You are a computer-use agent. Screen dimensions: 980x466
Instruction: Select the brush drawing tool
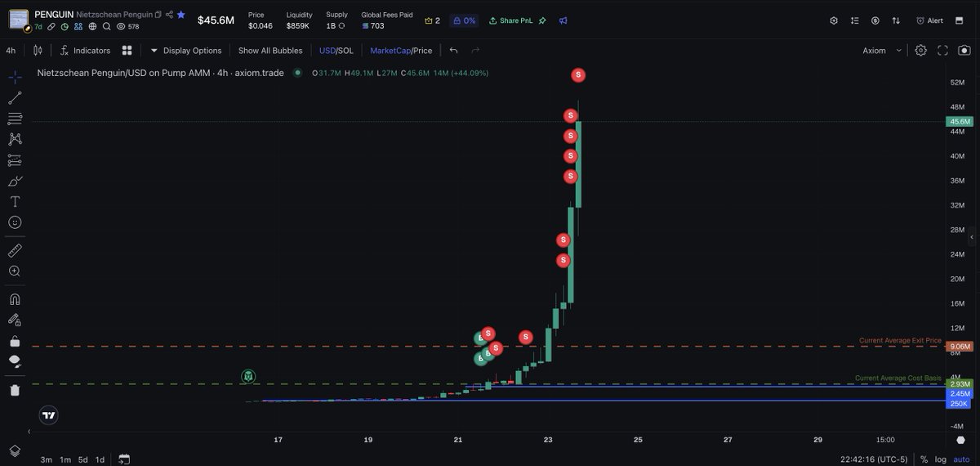[x=15, y=181]
